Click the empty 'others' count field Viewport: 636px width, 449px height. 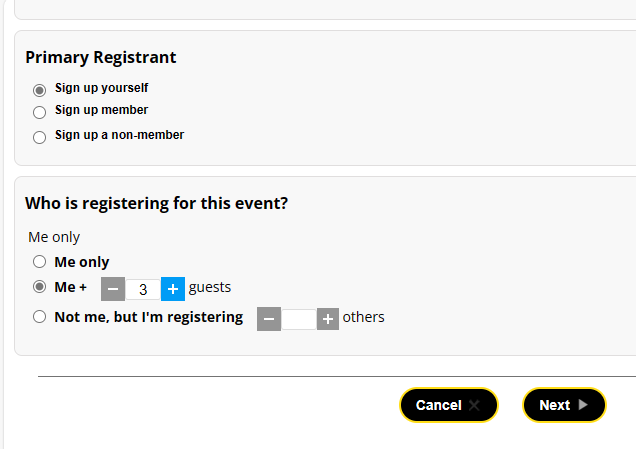tap(299, 319)
